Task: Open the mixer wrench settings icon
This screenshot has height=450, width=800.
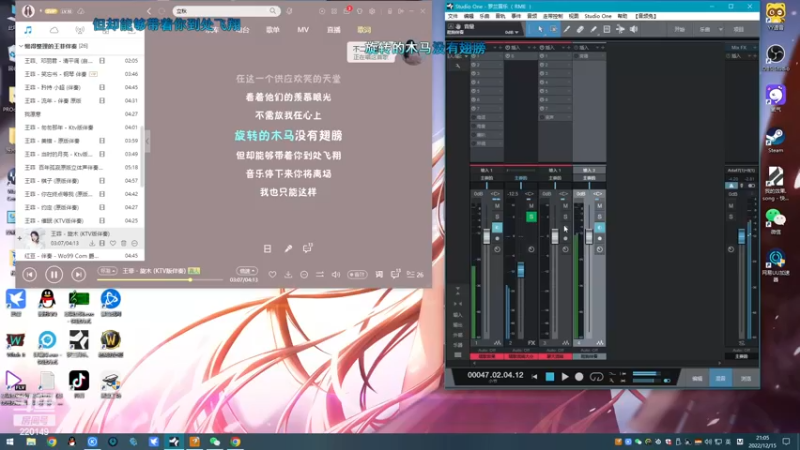Action: (458, 65)
